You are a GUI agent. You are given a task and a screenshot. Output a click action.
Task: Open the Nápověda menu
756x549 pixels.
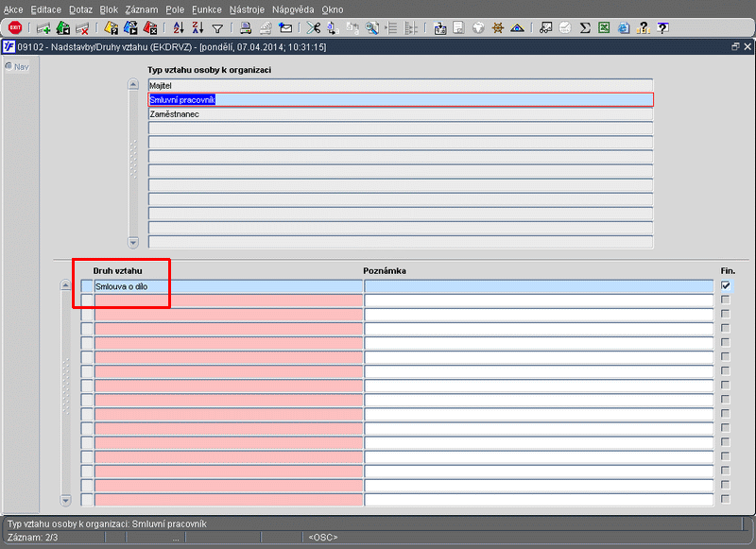click(x=293, y=9)
